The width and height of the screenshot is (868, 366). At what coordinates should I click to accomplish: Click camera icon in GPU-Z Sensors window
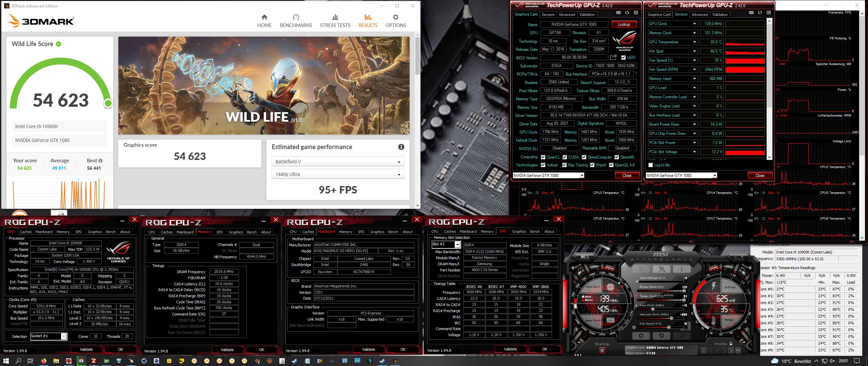pos(751,13)
